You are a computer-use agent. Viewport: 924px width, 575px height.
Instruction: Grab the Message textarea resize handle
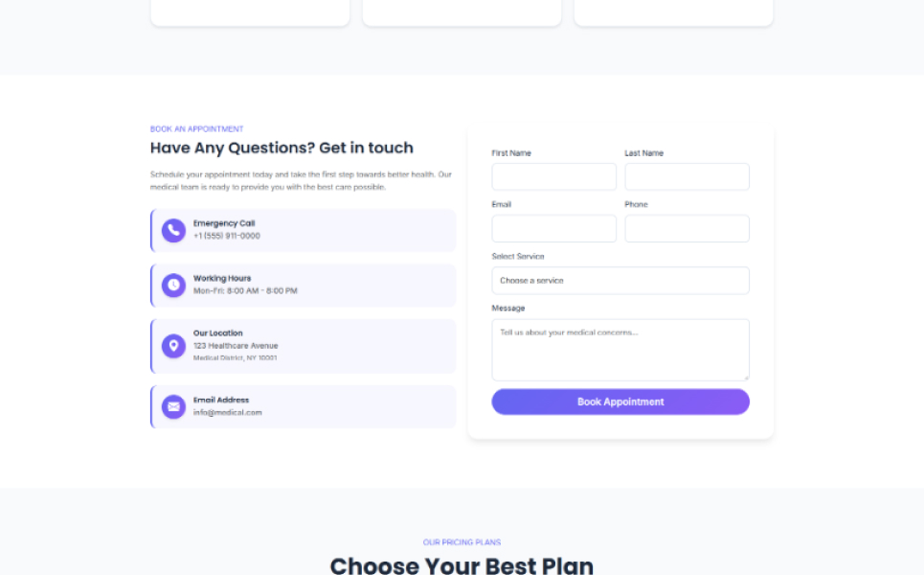(745, 377)
